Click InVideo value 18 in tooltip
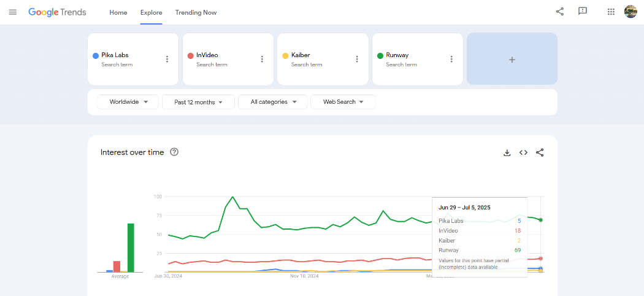Image resolution: width=644 pixels, height=296 pixels. (x=518, y=231)
